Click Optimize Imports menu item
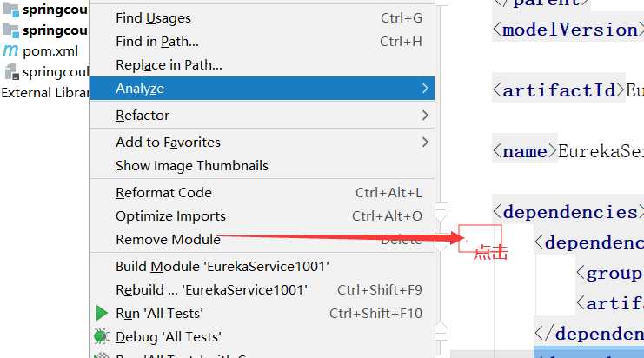 tap(170, 215)
